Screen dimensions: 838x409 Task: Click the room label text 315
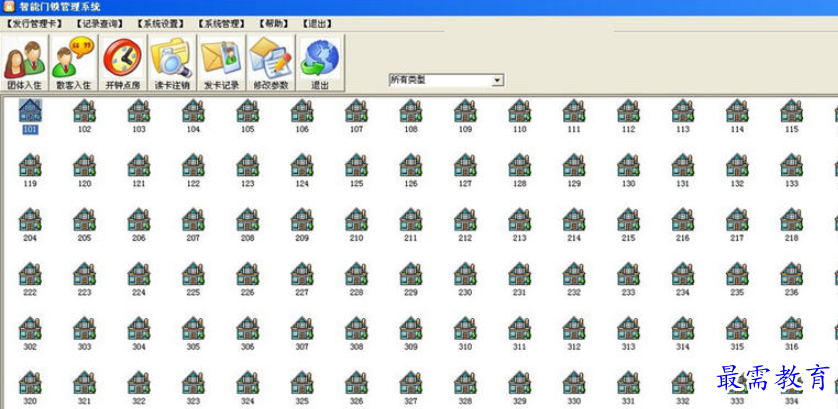737,347
